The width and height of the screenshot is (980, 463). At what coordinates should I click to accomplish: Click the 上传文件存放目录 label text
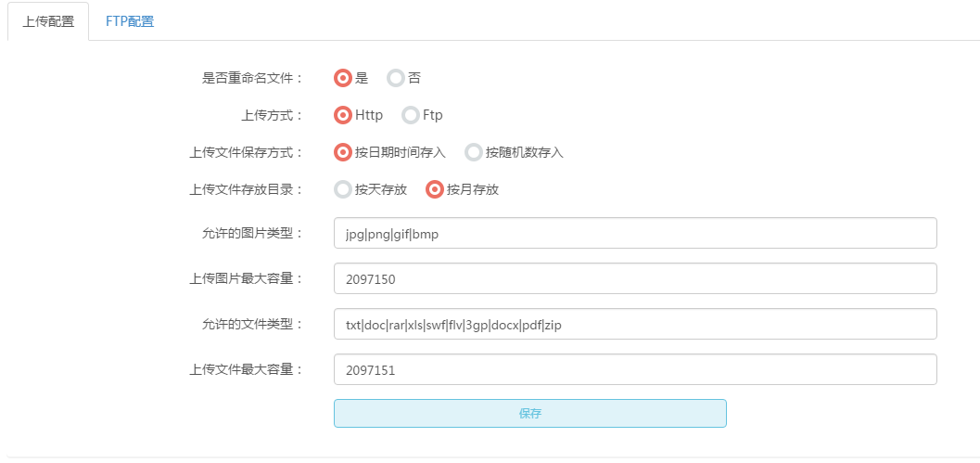(x=241, y=189)
